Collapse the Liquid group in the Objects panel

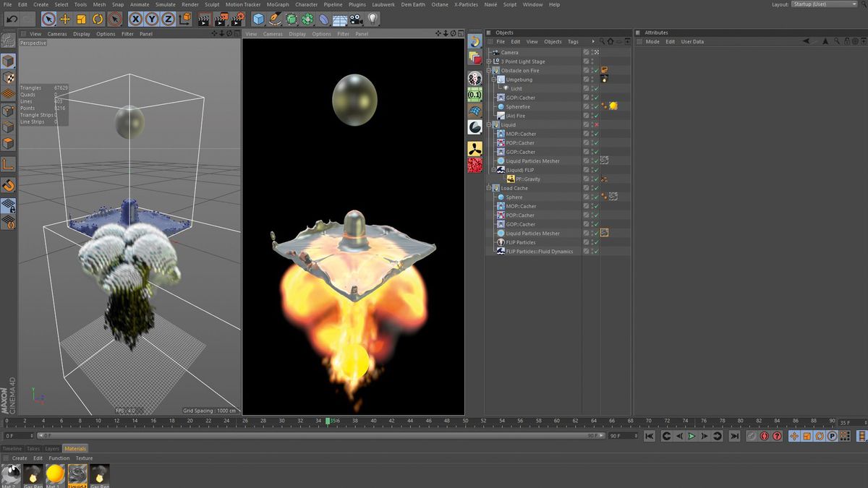coord(490,124)
